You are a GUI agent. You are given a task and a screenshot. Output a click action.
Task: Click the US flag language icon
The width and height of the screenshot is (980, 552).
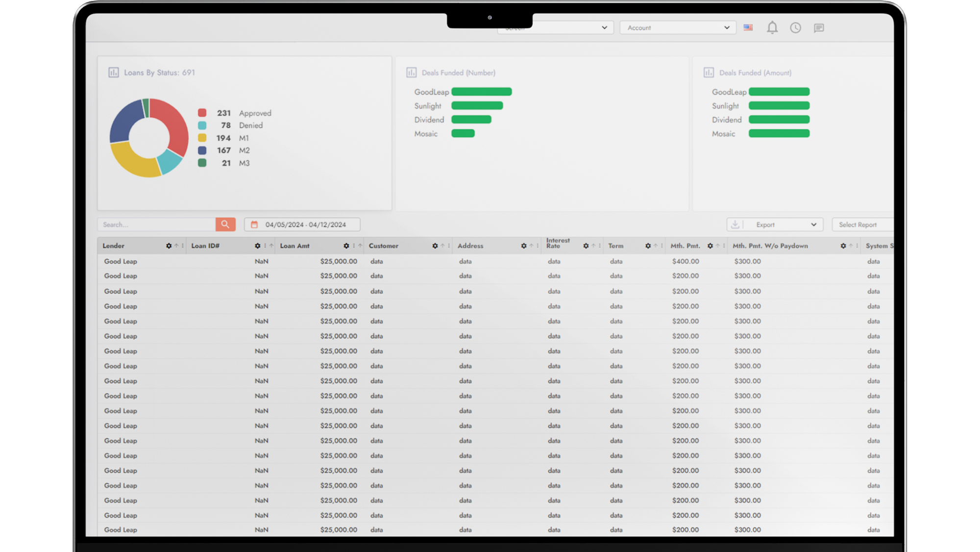click(748, 27)
